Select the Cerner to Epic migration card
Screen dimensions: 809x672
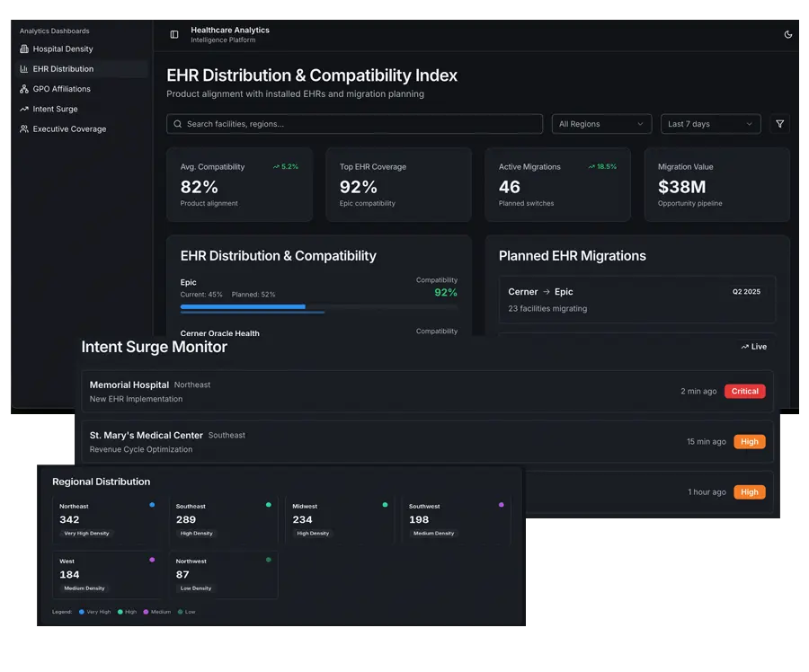(636, 299)
